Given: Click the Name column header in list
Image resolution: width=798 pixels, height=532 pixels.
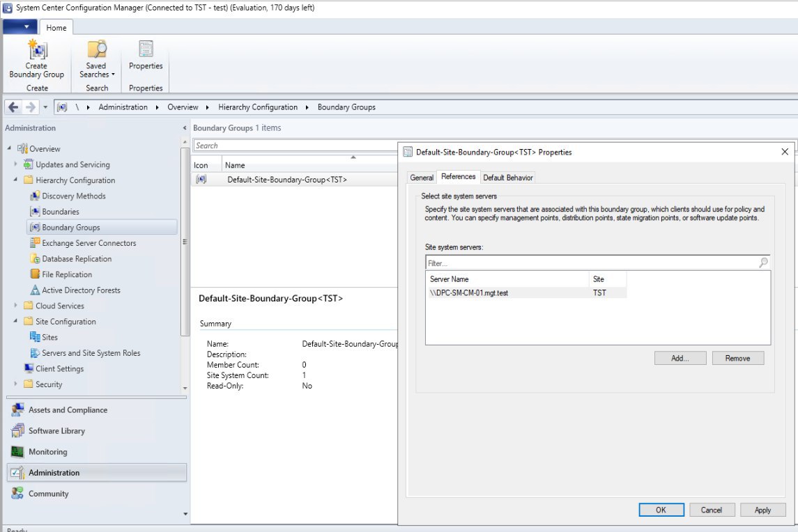Looking at the screenshot, I should (309, 165).
